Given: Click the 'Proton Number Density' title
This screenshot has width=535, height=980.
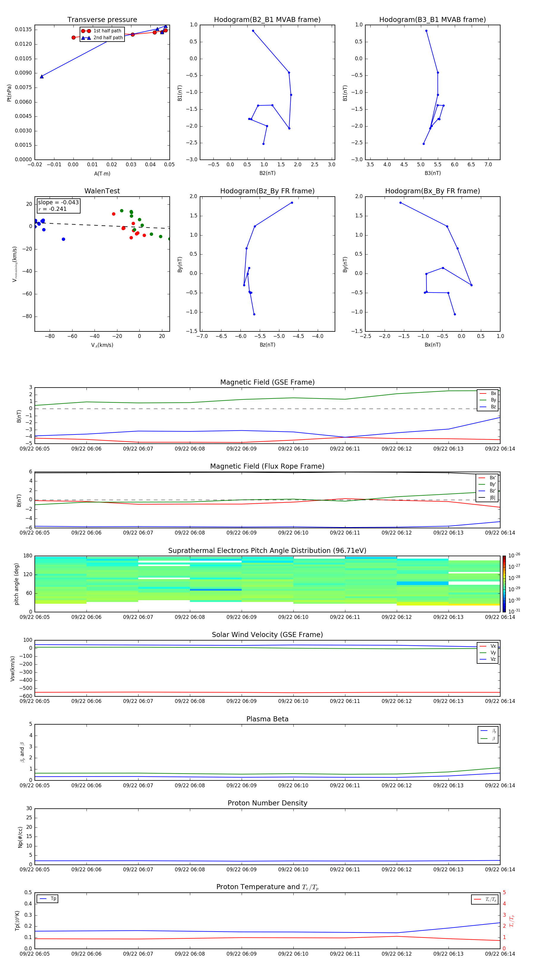Looking at the screenshot, I should [267, 803].
